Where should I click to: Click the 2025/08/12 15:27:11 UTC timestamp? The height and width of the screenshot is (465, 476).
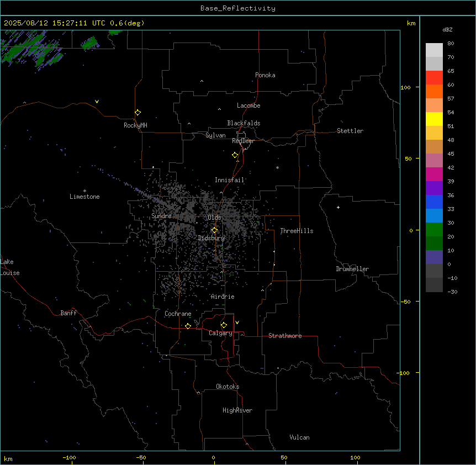tap(55, 23)
